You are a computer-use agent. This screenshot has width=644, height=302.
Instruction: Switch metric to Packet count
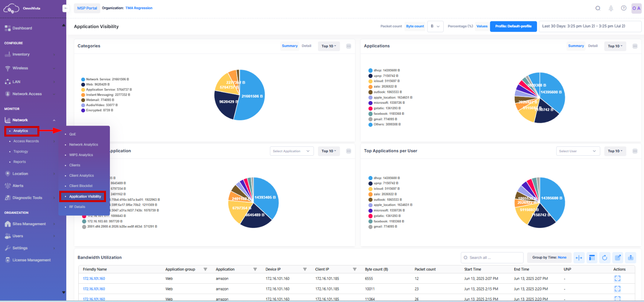(391, 27)
